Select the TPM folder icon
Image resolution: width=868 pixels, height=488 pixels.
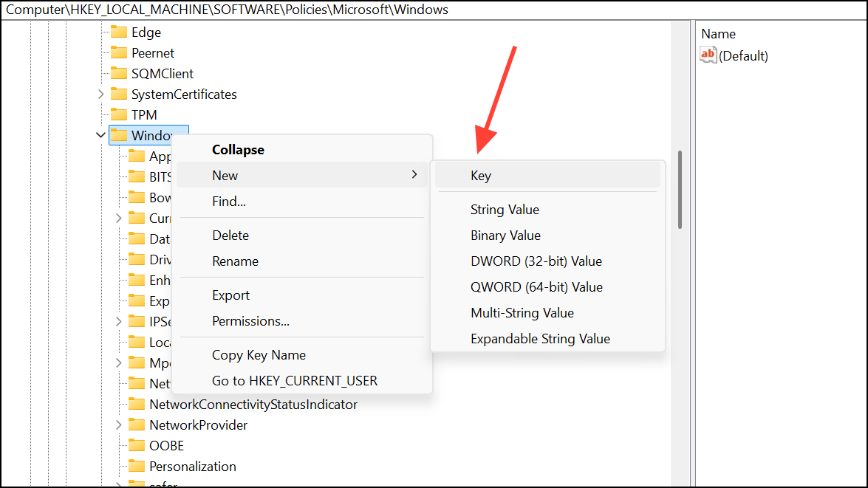(x=119, y=114)
